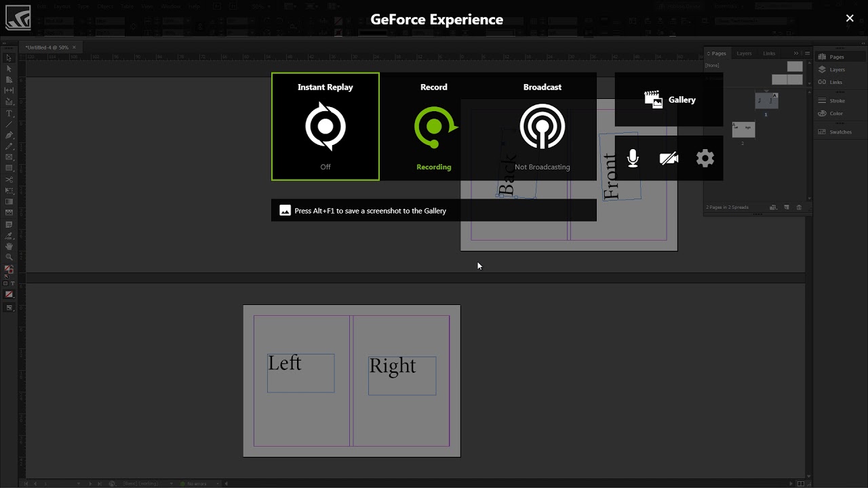Click the Delete Selected Pages trash icon
868x488 pixels.
pos(799,207)
